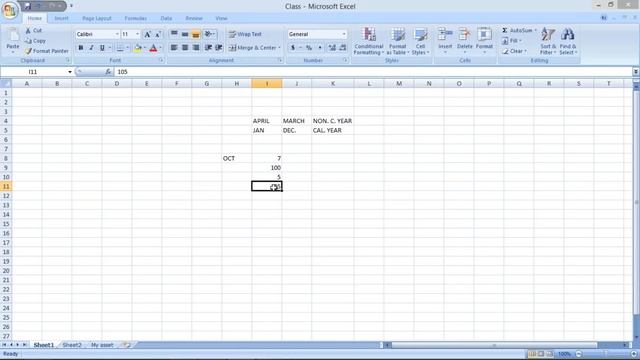Middle Align cell contents
Screen dimensions: 640x360
(x=185, y=34)
